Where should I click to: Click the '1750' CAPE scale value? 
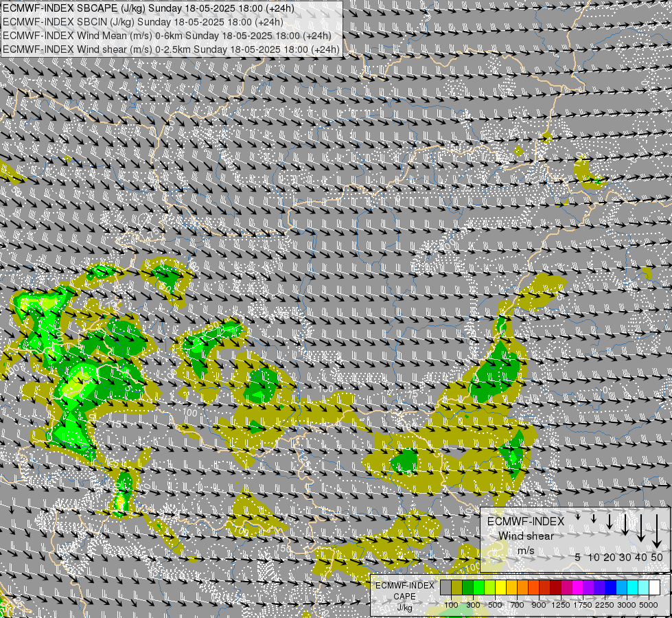583,605
